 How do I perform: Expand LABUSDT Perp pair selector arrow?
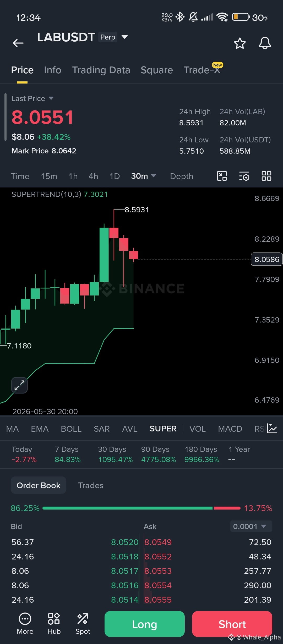pyautogui.click(x=125, y=37)
